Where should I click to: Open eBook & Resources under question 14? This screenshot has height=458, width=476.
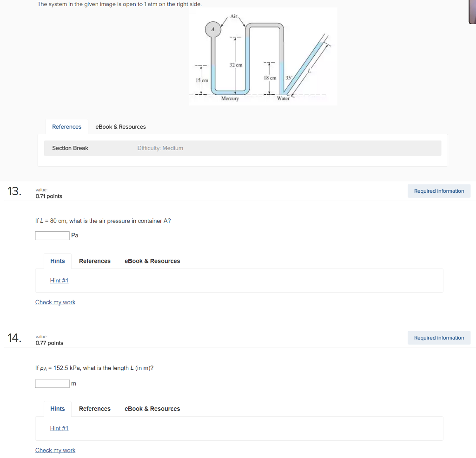[x=152, y=409]
